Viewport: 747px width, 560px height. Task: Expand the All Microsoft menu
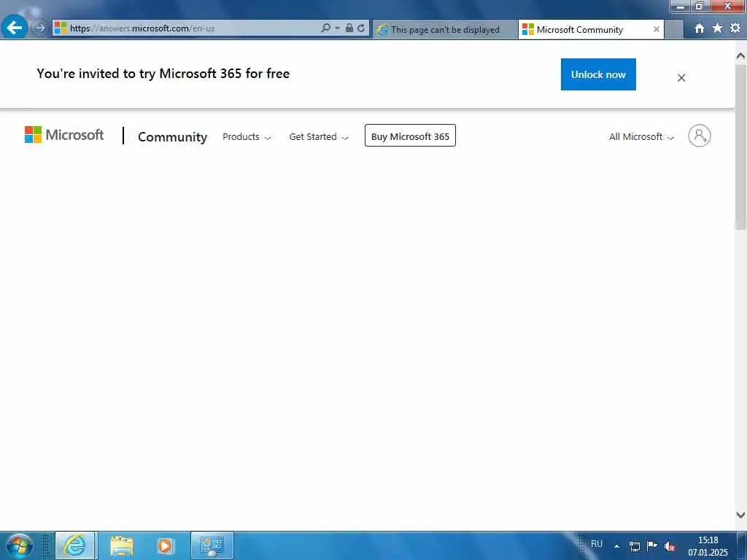pos(641,137)
